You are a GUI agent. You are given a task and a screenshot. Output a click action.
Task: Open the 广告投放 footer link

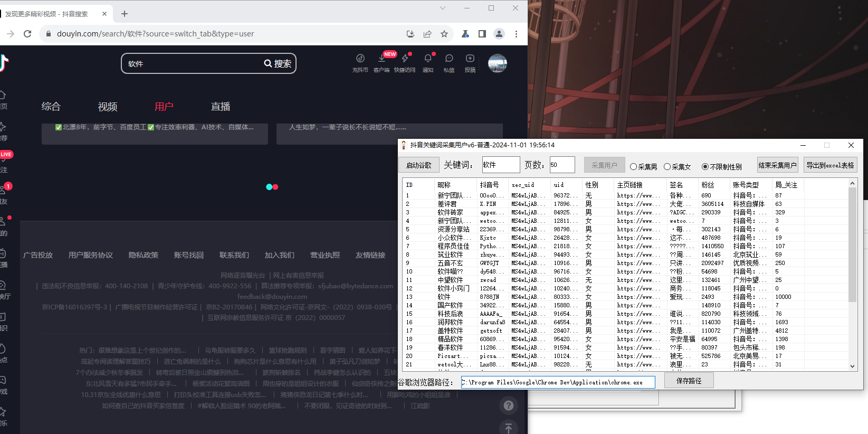click(x=38, y=255)
